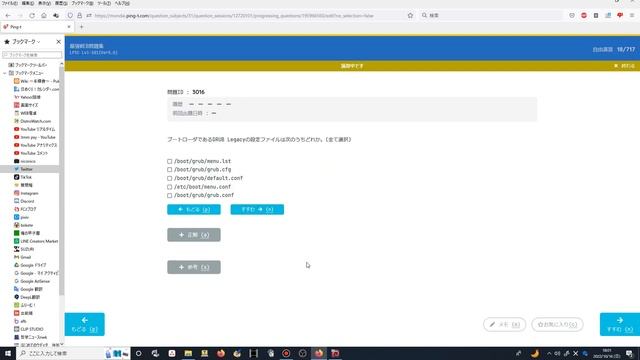Check /boot/grub/default.conf option
The height and width of the screenshot is (360, 640).
[x=169, y=178]
